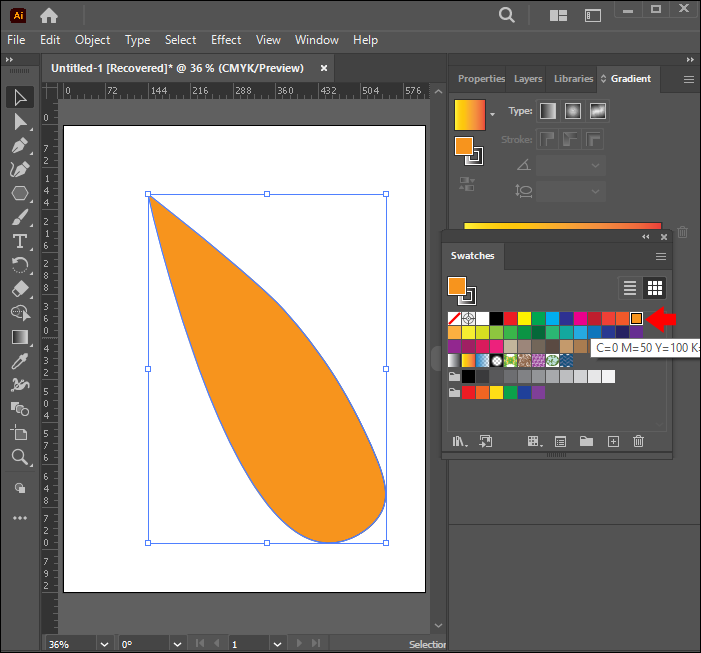Screen dimensions: 701x653
Task: Switch swatches to thumbnail grid view
Action: point(655,288)
